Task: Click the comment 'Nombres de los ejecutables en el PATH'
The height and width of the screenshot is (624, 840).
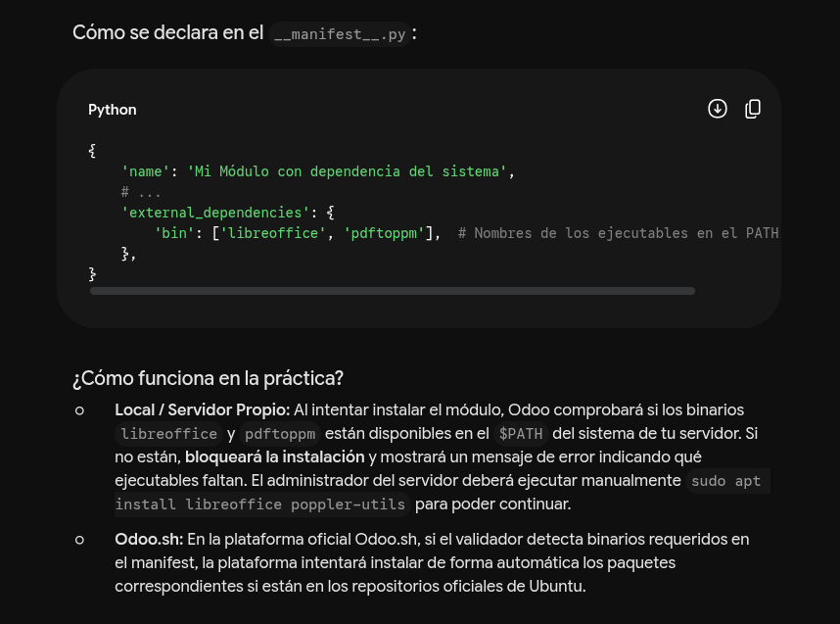Action: [x=618, y=233]
